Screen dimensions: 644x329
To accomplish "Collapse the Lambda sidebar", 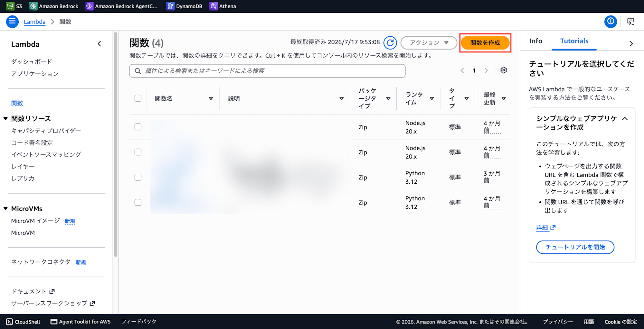I will 99,44.
